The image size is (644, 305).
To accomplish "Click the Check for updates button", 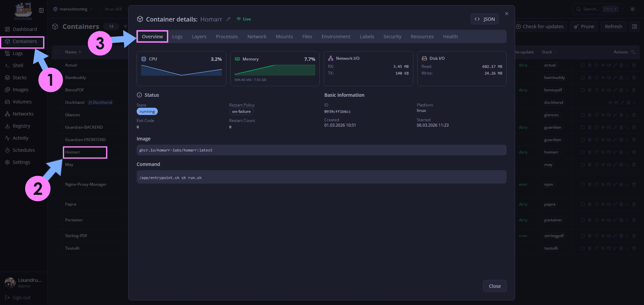I will tap(540, 26).
